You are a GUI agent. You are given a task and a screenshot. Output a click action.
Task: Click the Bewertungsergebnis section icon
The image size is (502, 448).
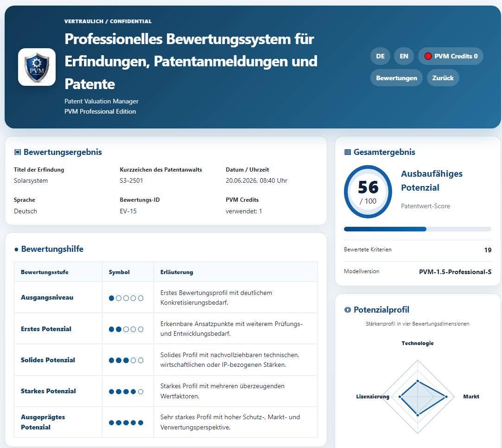(18, 152)
